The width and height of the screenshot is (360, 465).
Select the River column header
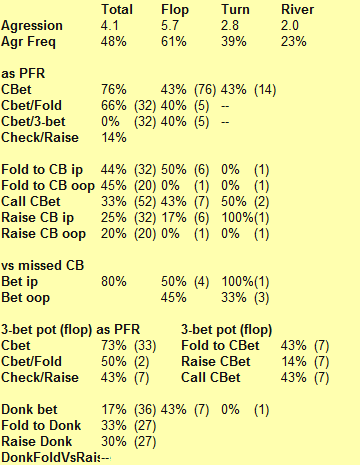(x=297, y=9)
